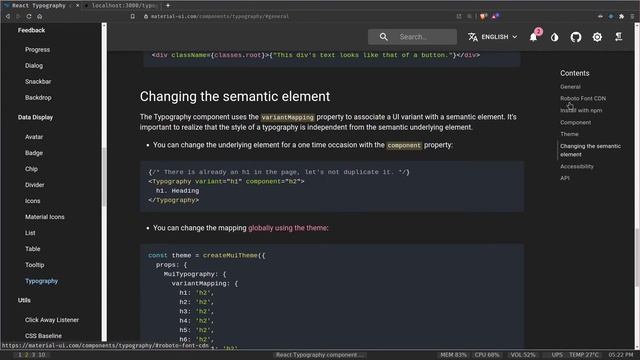This screenshot has width=640, height=360.
Task: Click the browser forward arrow
Action: [x=18, y=16]
